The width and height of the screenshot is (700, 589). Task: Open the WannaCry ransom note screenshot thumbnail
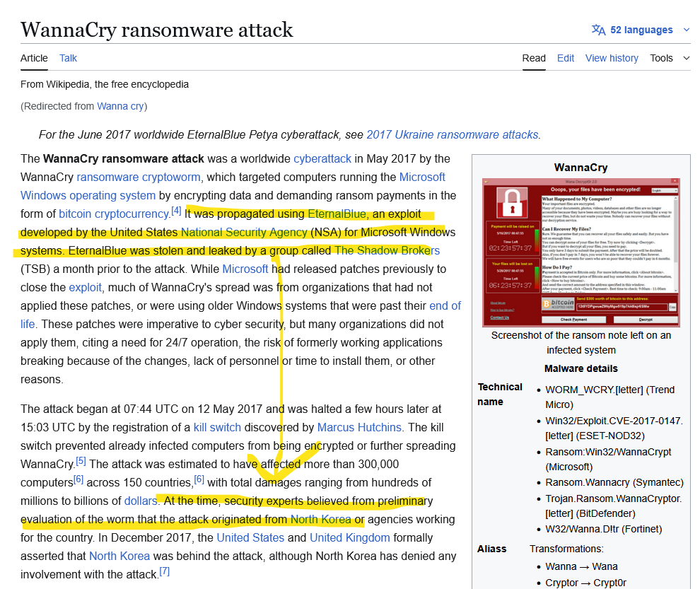click(581, 252)
